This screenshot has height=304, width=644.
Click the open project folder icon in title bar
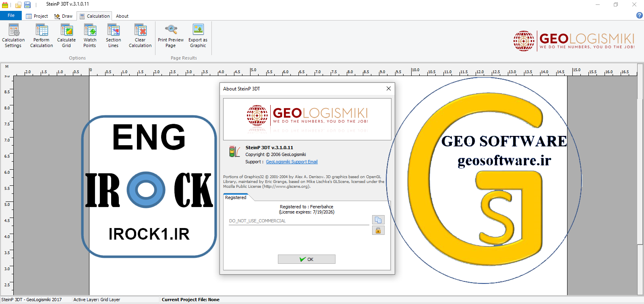[18, 5]
